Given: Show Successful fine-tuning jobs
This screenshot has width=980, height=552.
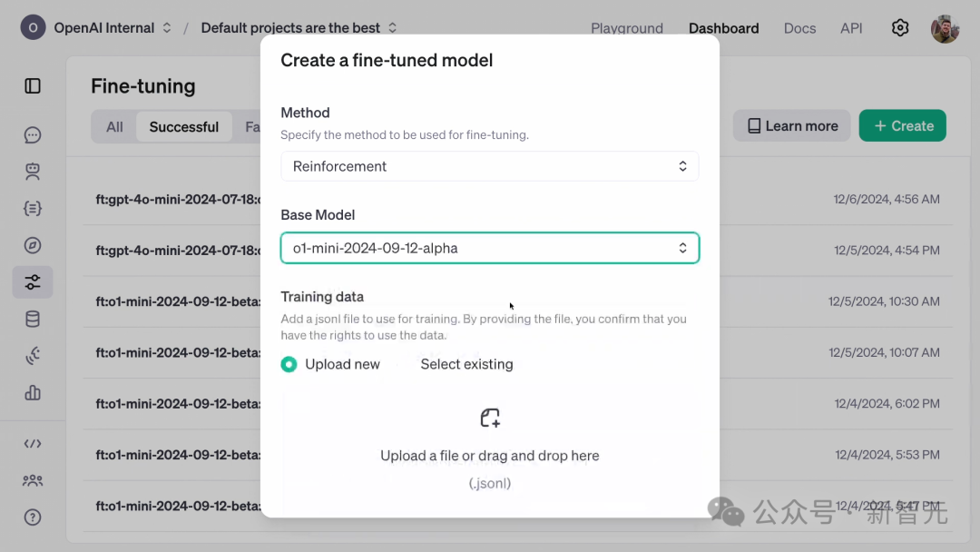Looking at the screenshot, I should coord(183,127).
